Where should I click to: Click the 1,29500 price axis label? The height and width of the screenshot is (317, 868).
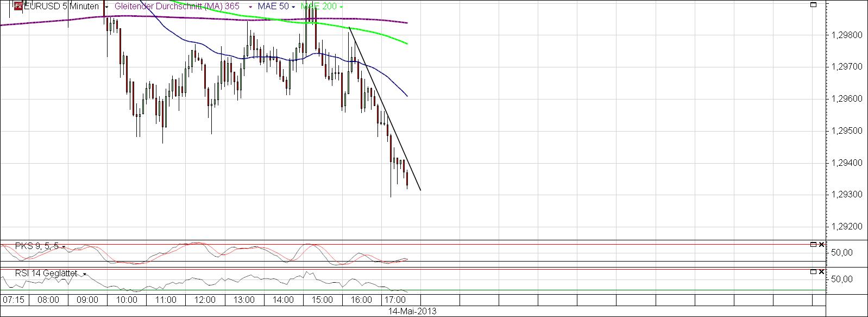coord(846,131)
